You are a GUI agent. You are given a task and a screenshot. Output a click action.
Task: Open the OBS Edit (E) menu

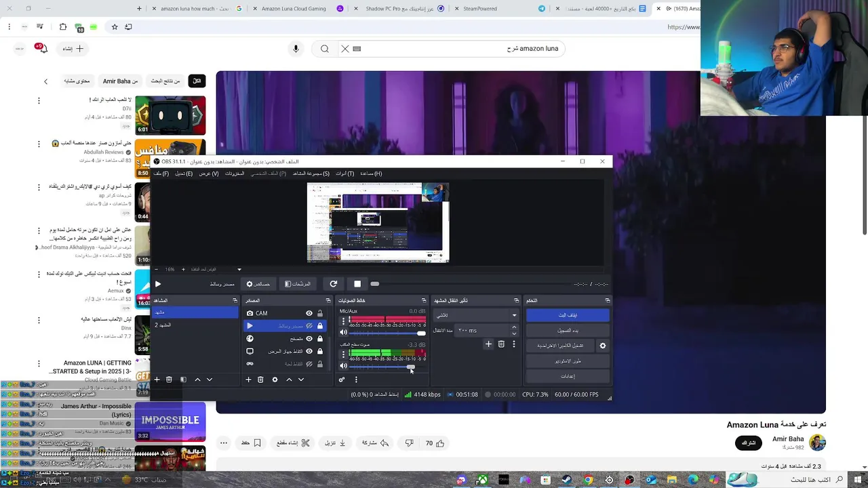[x=184, y=174]
